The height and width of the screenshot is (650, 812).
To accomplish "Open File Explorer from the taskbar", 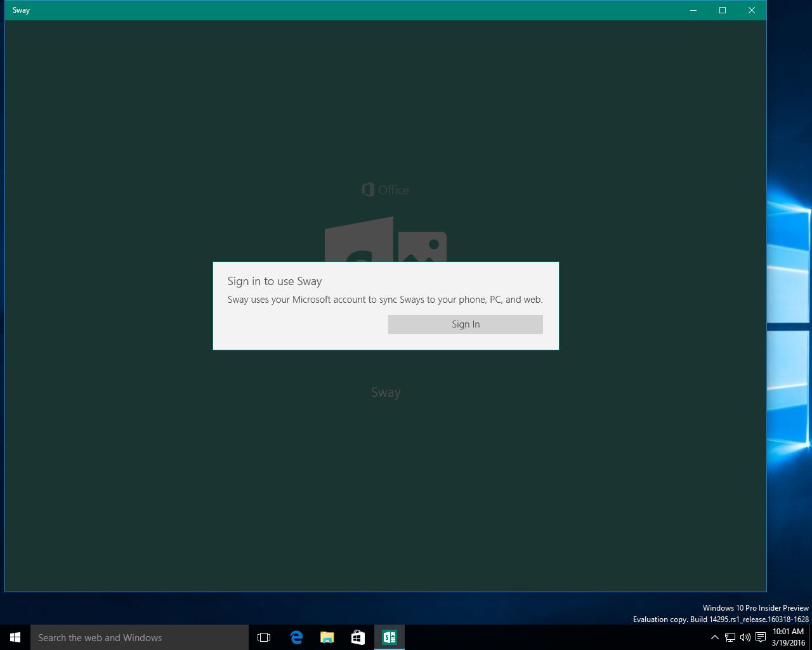I will click(327, 637).
